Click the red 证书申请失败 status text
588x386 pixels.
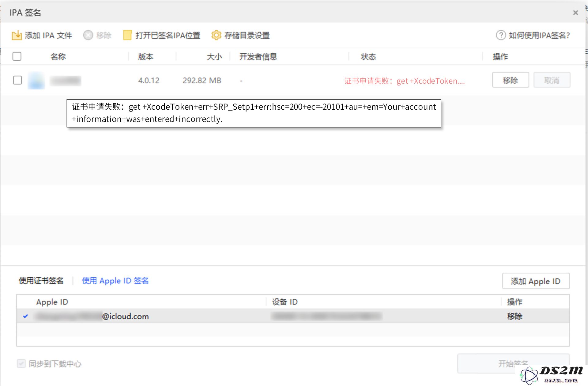[x=405, y=81]
